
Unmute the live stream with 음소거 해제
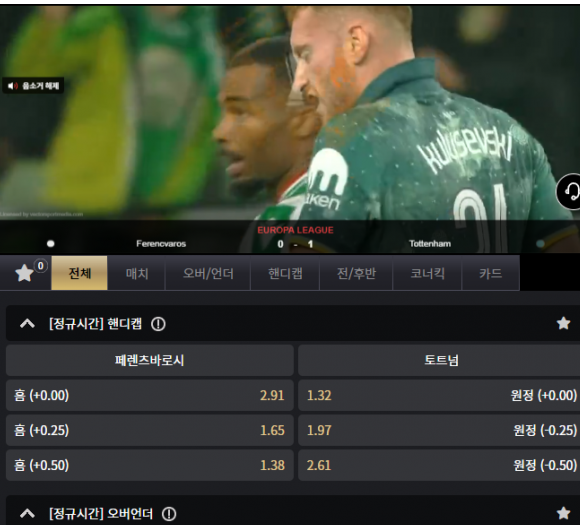[33, 86]
